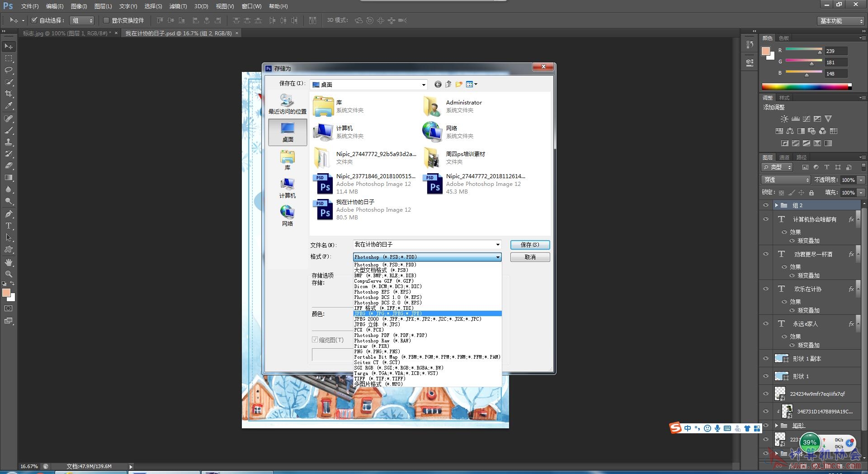Create a new folder in save dialog
The height and width of the screenshot is (474, 868).
pos(459,84)
